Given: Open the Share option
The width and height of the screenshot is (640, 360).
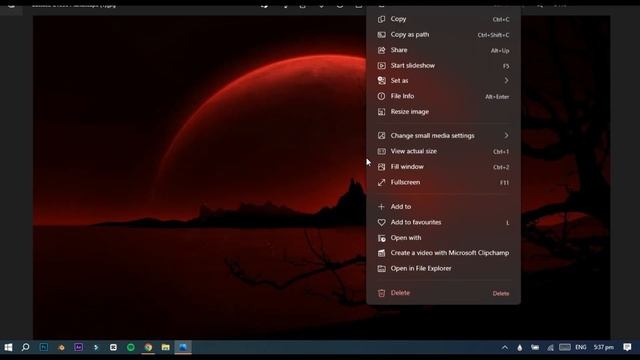Looking at the screenshot, I should (443, 50).
